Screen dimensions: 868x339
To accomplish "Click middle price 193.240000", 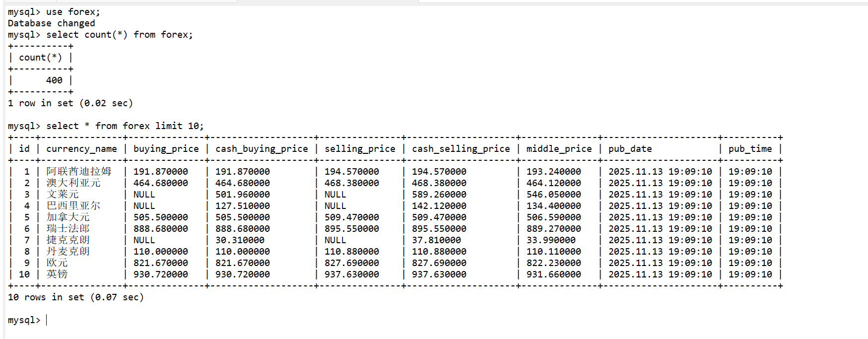I will pyautogui.click(x=554, y=172).
